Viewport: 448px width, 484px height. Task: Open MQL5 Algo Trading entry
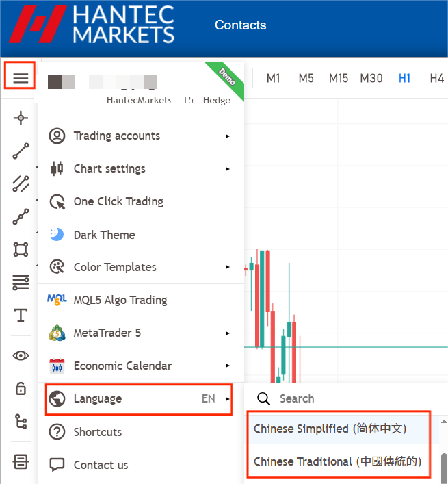click(x=141, y=300)
